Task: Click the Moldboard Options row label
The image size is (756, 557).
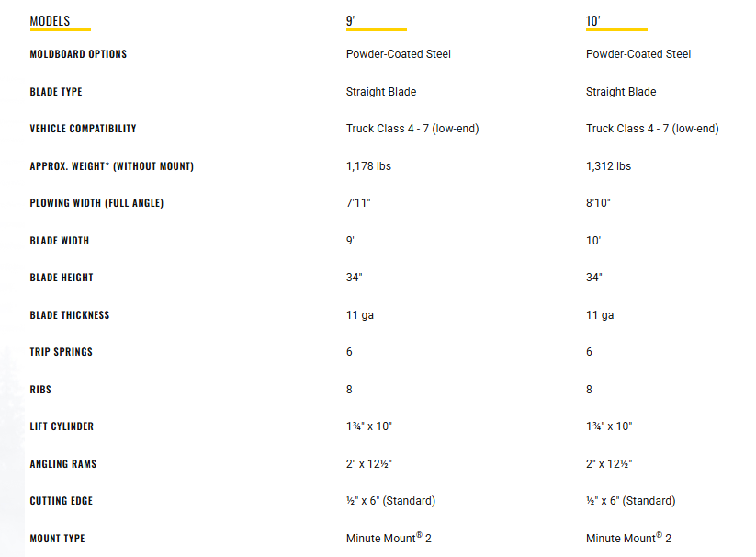Action: (x=78, y=54)
